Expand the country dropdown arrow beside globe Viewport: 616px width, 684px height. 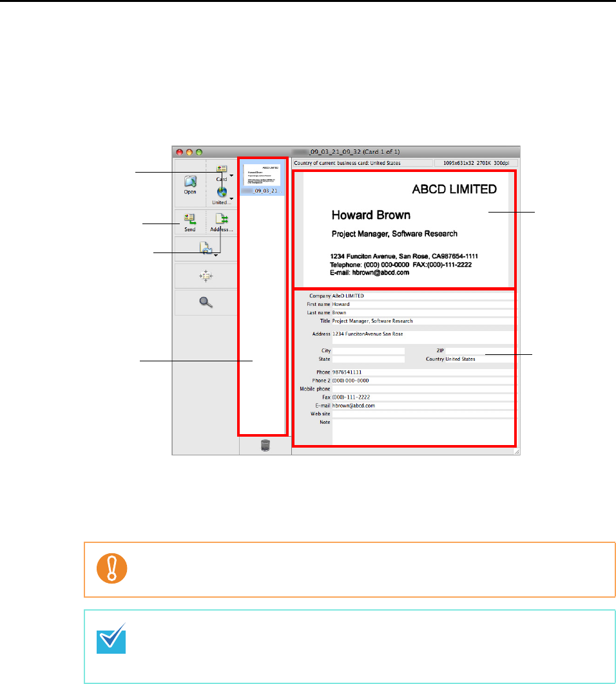pyautogui.click(x=231, y=198)
